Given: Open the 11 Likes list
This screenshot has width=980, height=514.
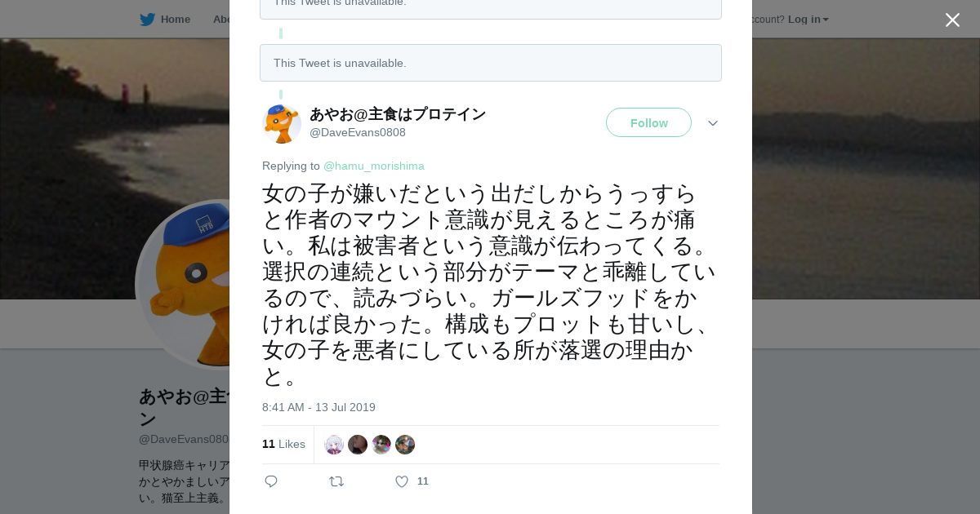Looking at the screenshot, I should coord(283,444).
